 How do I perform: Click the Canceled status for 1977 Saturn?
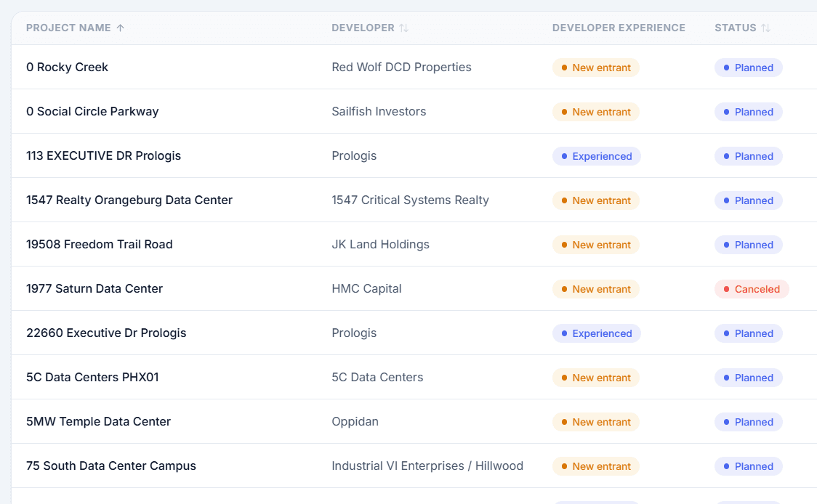(752, 289)
